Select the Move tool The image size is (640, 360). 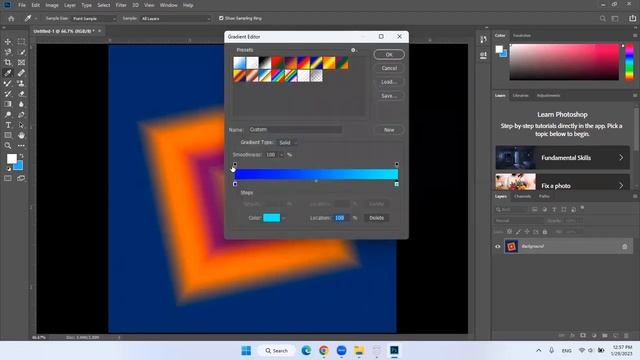coord(8,42)
